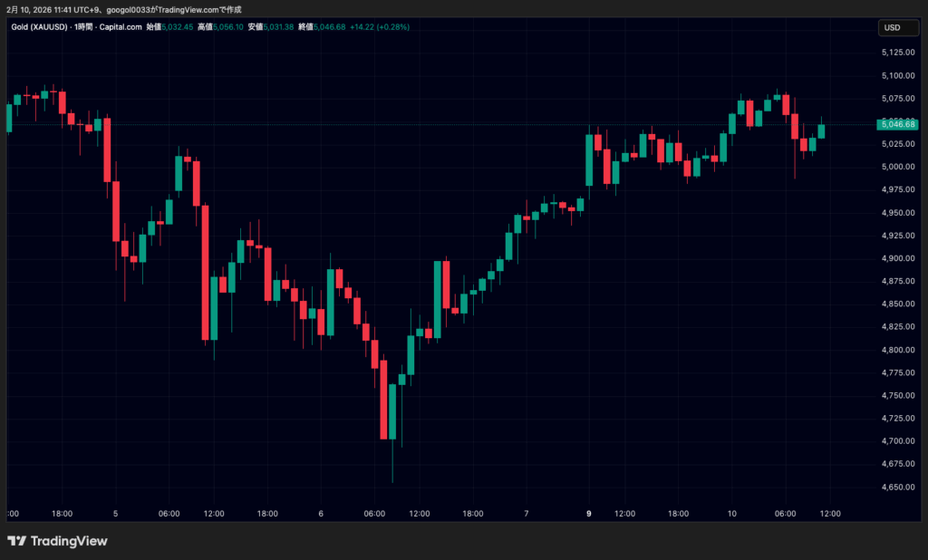Image resolution: width=928 pixels, height=560 pixels.
Task: Click the TradingView logo icon
Action: pyautogui.click(x=16, y=541)
